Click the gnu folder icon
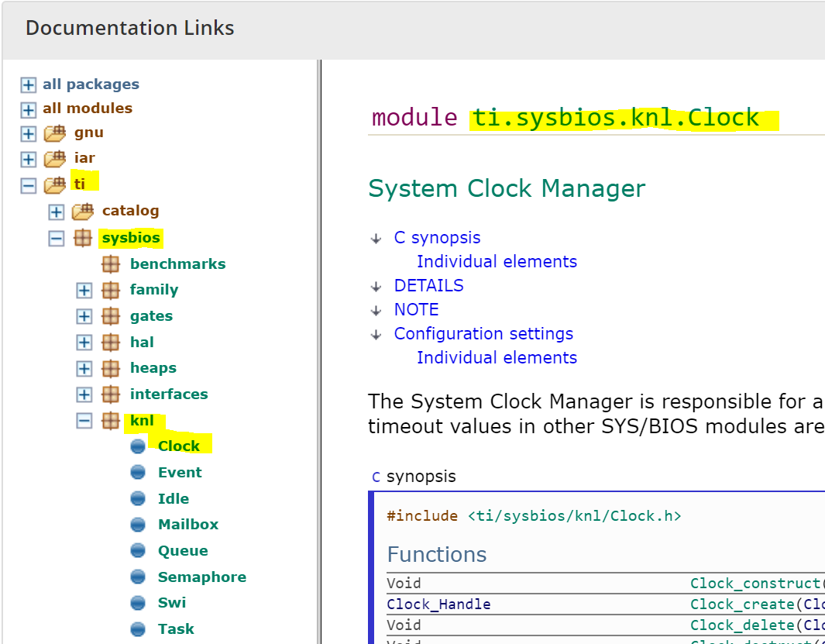 point(55,133)
